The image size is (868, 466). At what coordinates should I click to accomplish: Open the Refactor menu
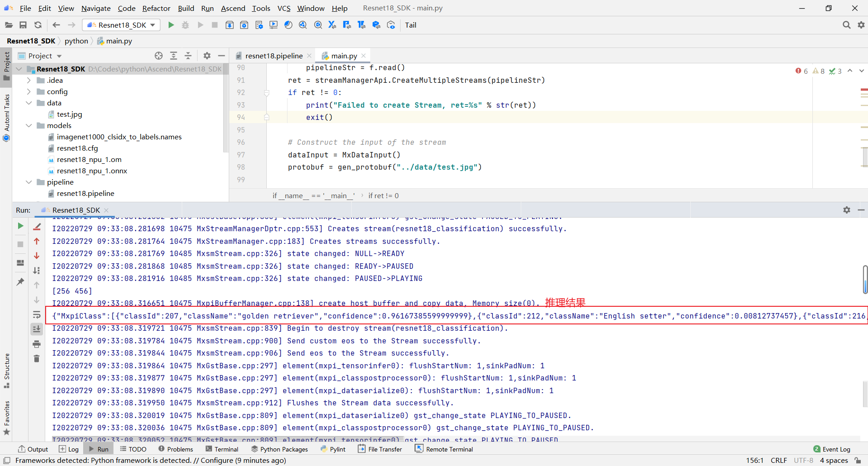click(x=156, y=8)
